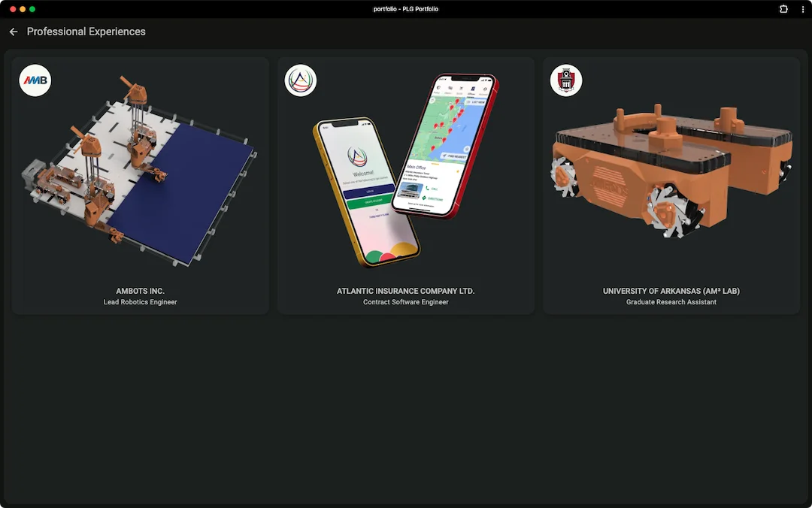Open the three-dot menu in title bar
The image size is (812, 508).
(803, 9)
